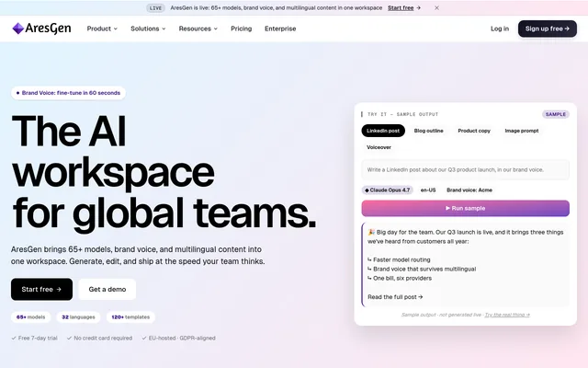
Task: Click the 120+ templates stat pill
Action: pos(130,317)
